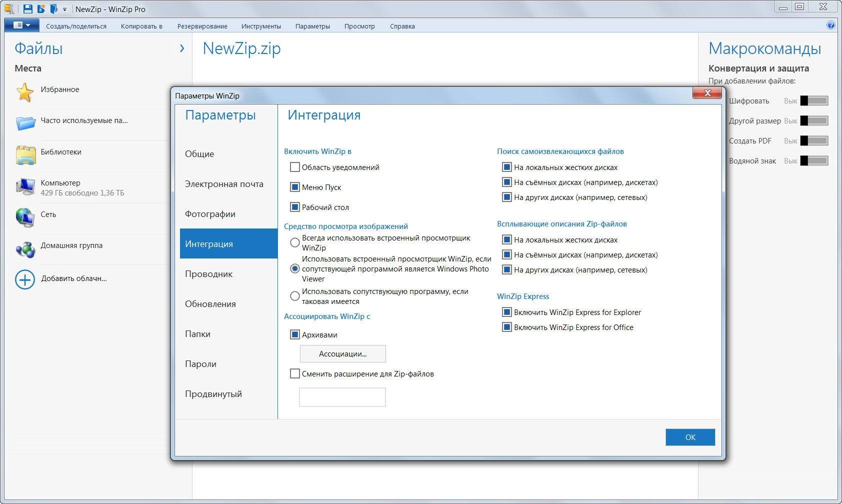
Task: Uncheck Zip tooltips on локальных жестких дисках
Action: pos(507,239)
